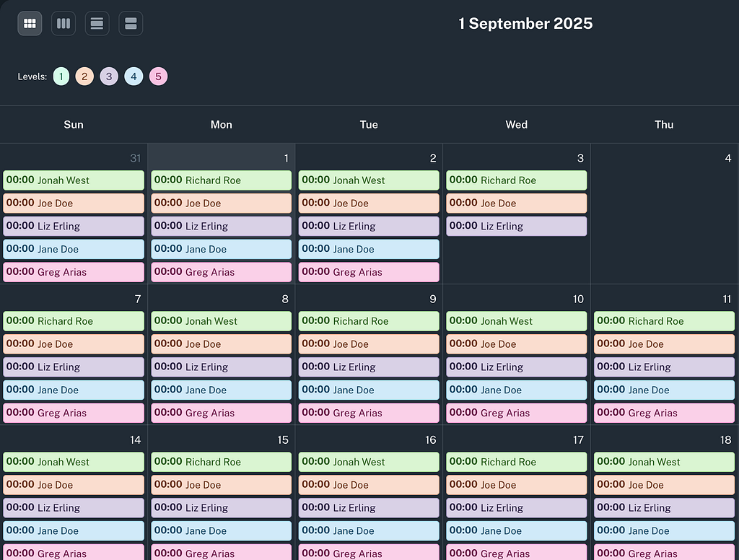The height and width of the screenshot is (560, 739).
Task: Open Joe Doe event on the 2nd
Action: tap(369, 204)
